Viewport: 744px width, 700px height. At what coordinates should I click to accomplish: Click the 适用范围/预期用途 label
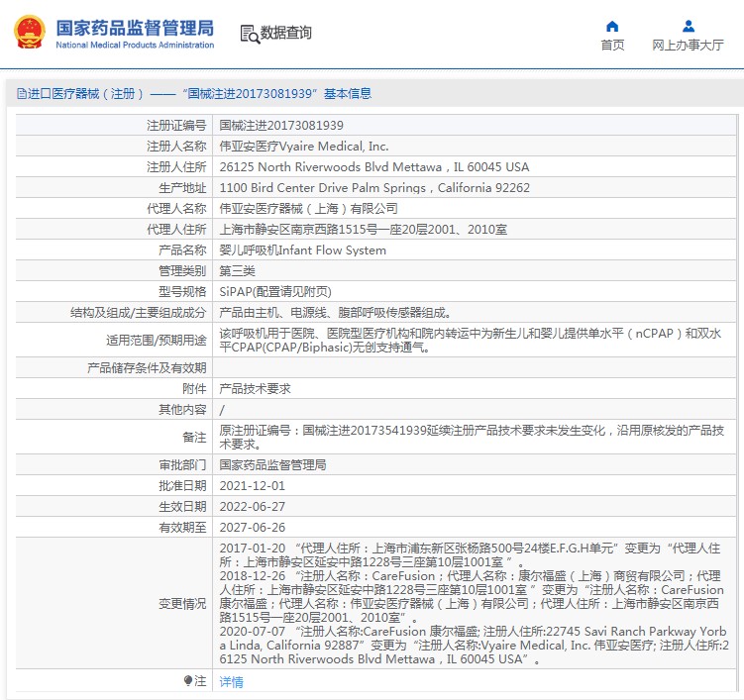[157, 340]
